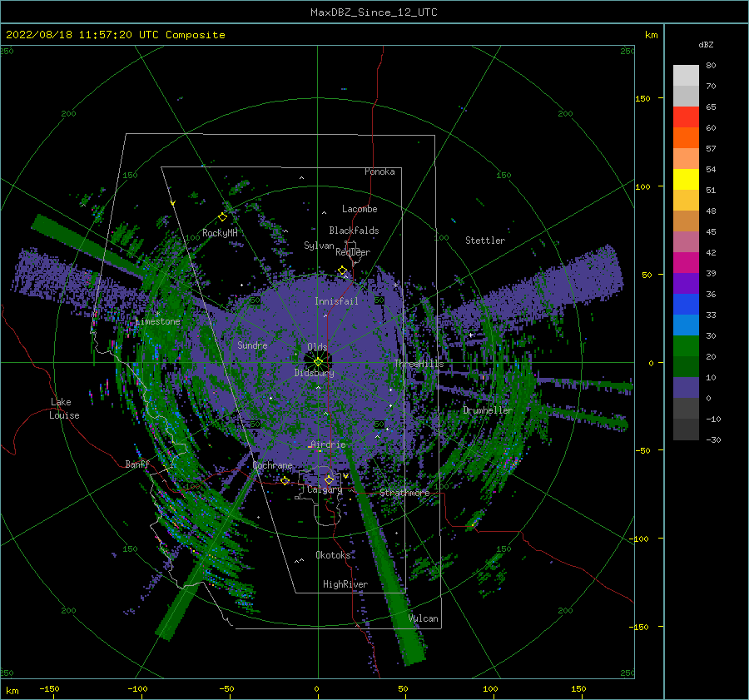Pick the magenta 39-42 dBZ legend swatch
This screenshot has height=700, width=749.
(686, 263)
